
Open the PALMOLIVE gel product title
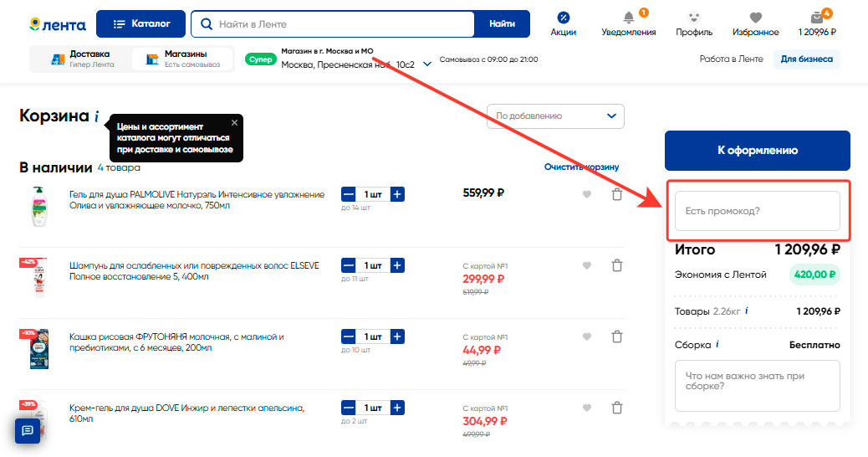pyautogui.click(x=197, y=200)
